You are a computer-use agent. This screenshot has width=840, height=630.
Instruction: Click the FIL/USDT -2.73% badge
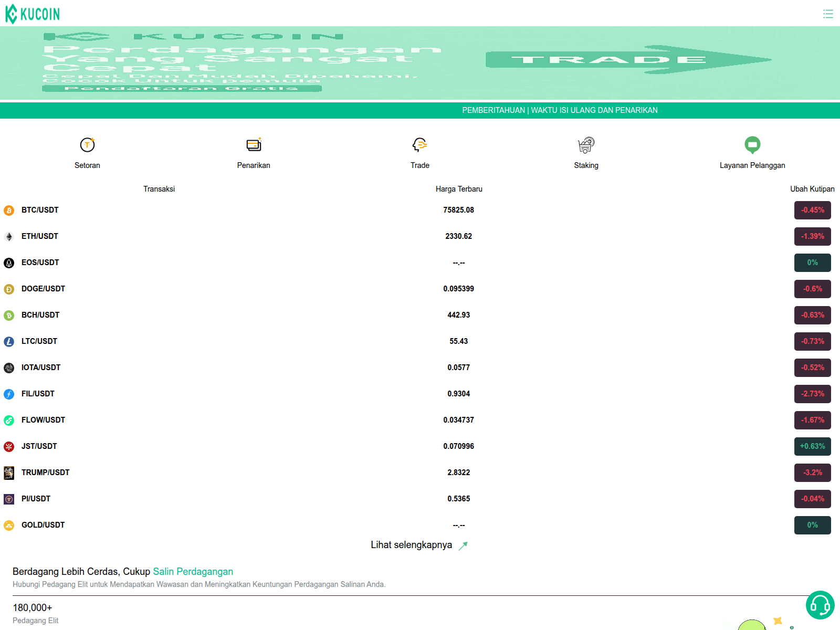(813, 394)
